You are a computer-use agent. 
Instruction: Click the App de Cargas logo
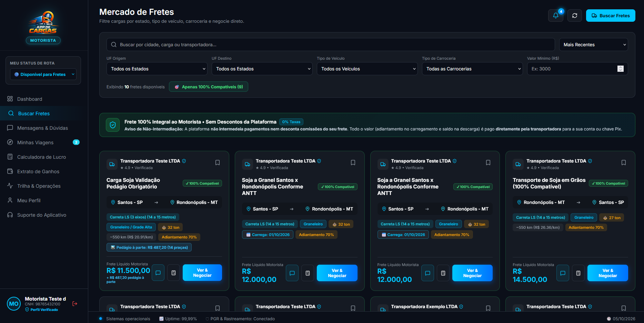pyautogui.click(x=43, y=22)
